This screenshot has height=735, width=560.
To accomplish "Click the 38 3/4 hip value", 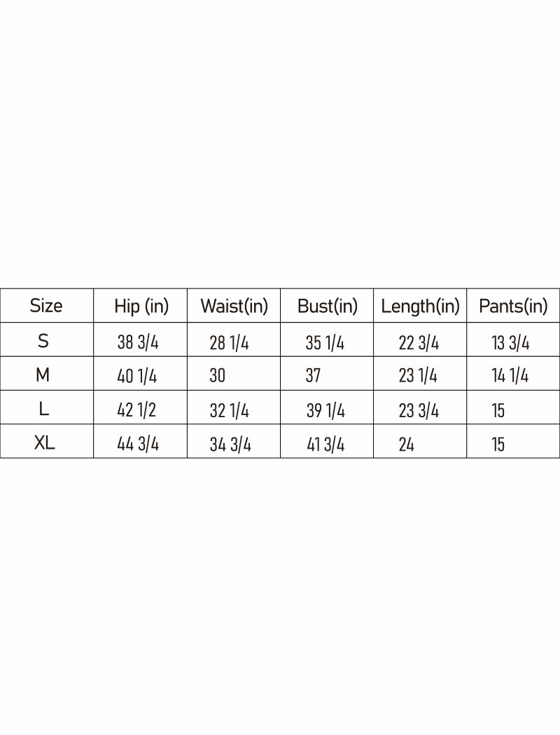I will 138,342.
